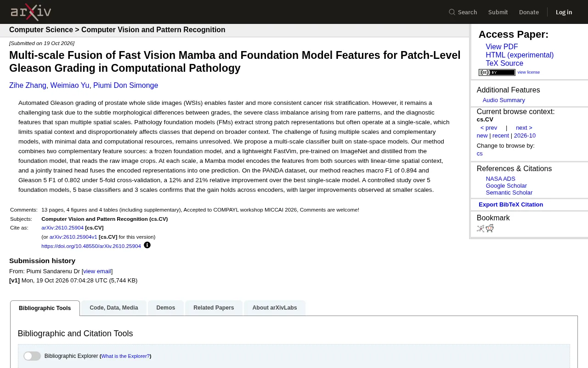Click the view license link
This screenshot has width=588, height=368.
click(529, 72)
